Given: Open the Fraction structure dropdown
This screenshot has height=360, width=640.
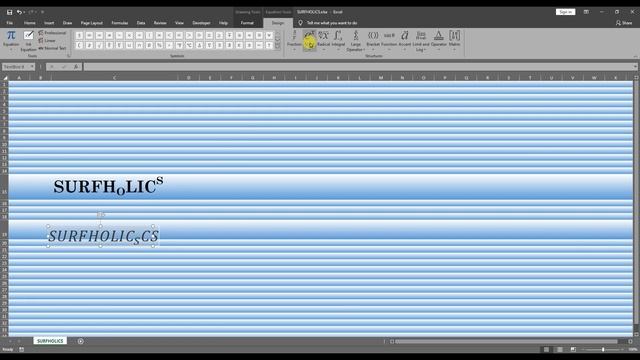Looking at the screenshot, I should pyautogui.click(x=294, y=40).
